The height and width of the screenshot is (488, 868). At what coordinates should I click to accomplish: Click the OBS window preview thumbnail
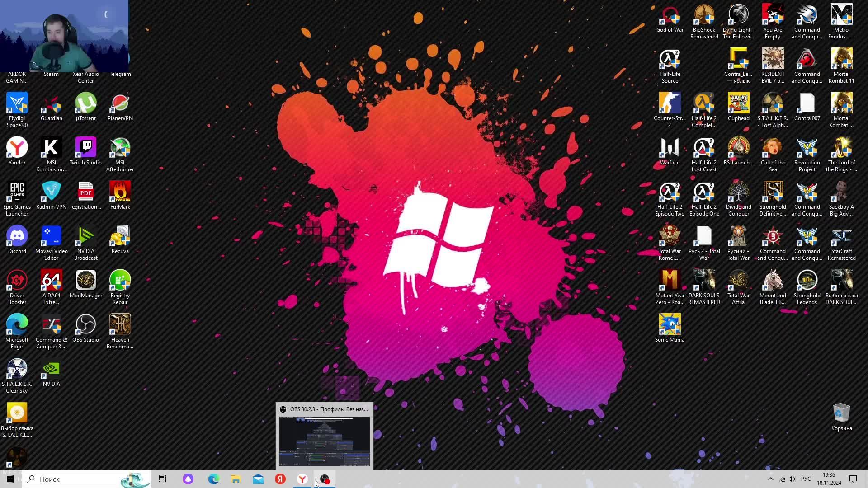(325, 441)
